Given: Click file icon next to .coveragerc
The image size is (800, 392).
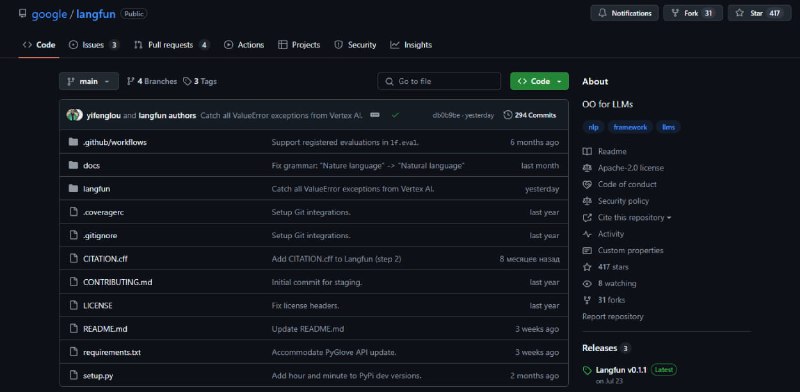Looking at the screenshot, I should (x=73, y=212).
